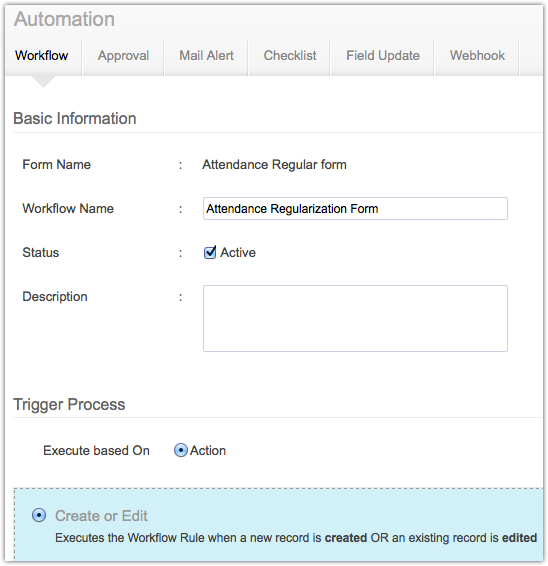
Task: Uncheck the Active status checkbox
Action: pyautogui.click(x=210, y=252)
